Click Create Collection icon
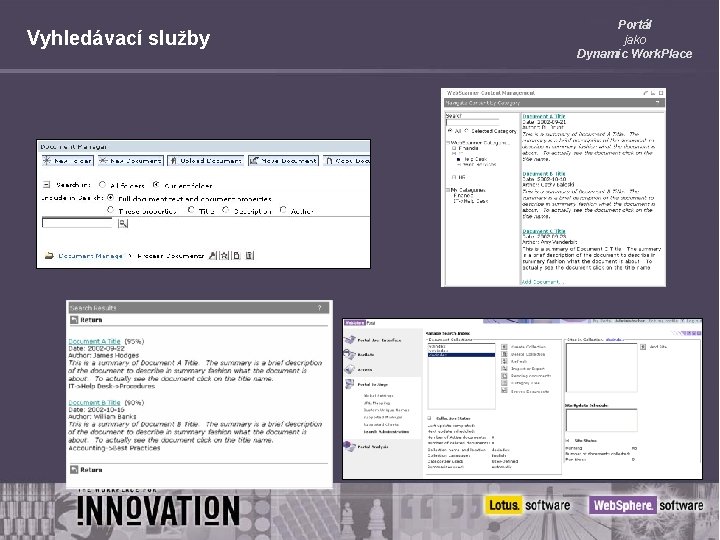720x540 pixels. tap(504, 347)
